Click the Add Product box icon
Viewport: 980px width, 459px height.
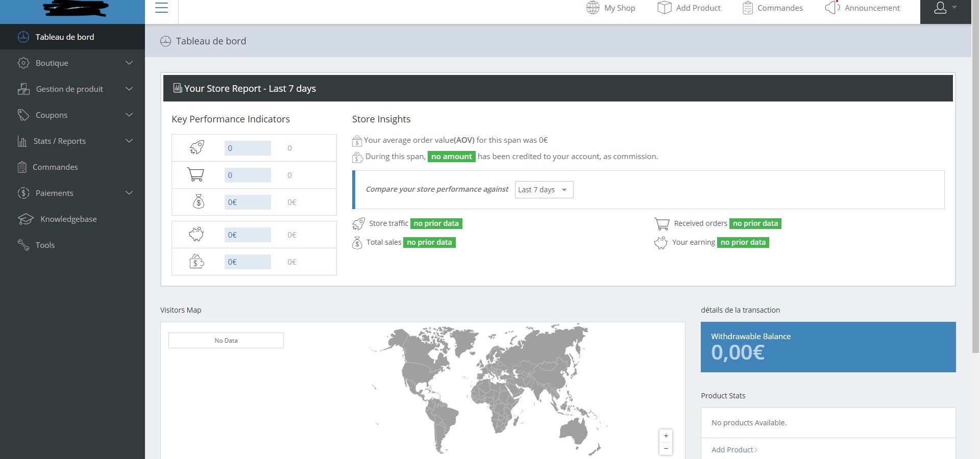[x=664, y=8]
